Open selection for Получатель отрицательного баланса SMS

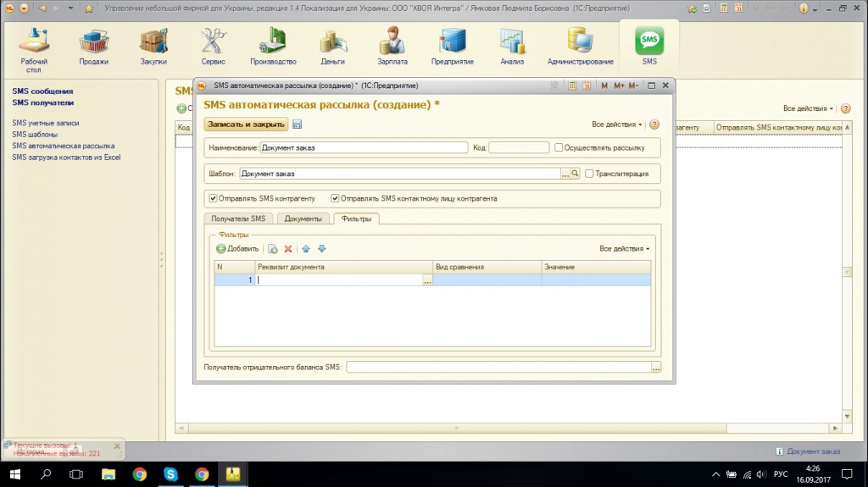(656, 368)
